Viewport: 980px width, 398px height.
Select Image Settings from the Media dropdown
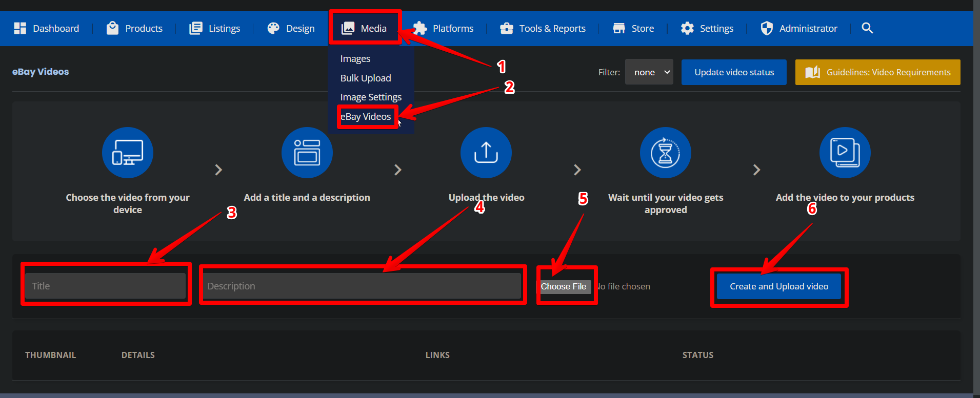tap(371, 97)
